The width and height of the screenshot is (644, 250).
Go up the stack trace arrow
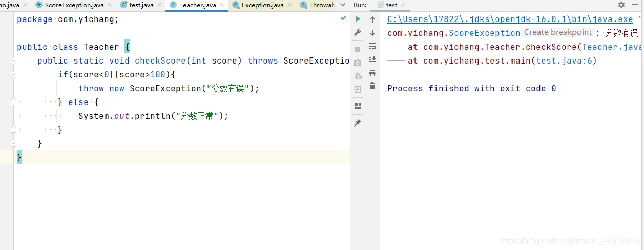click(372, 19)
